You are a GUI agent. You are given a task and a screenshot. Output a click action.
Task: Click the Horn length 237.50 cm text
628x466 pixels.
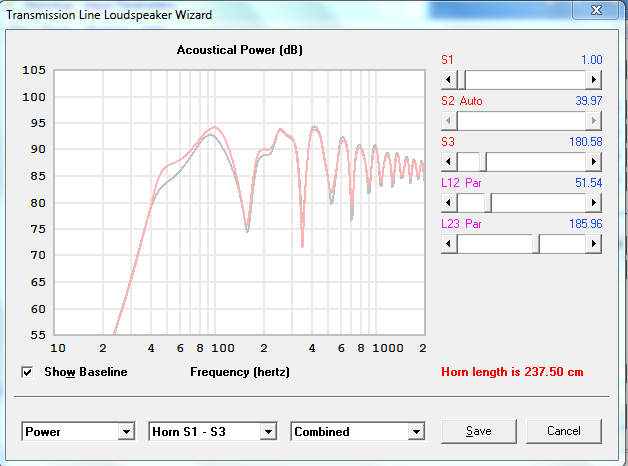click(x=512, y=372)
